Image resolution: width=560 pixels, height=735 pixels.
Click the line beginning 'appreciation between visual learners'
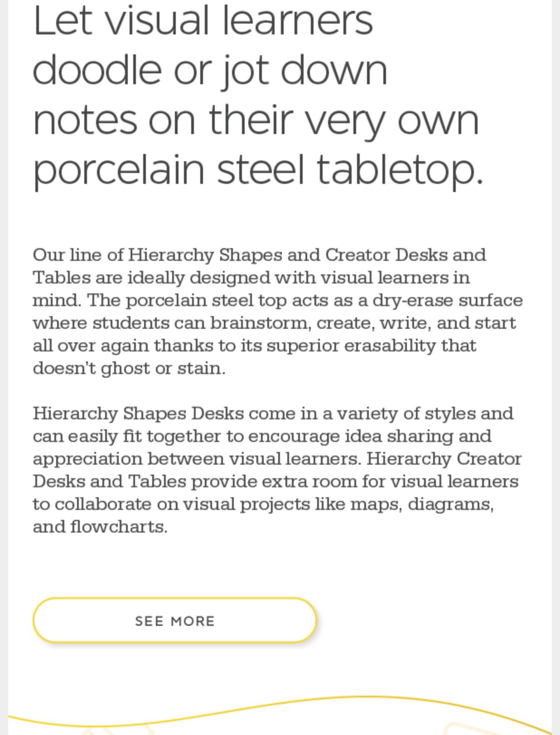click(x=277, y=459)
